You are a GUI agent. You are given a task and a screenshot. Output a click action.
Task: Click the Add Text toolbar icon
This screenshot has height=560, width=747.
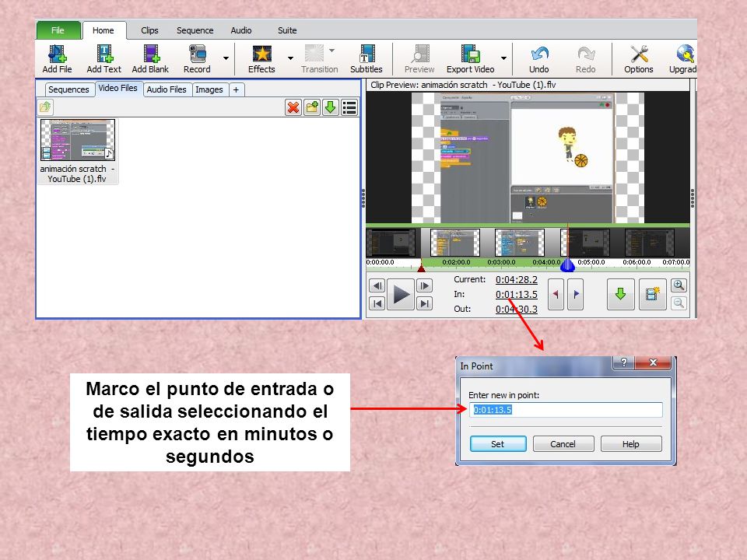point(104,54)
